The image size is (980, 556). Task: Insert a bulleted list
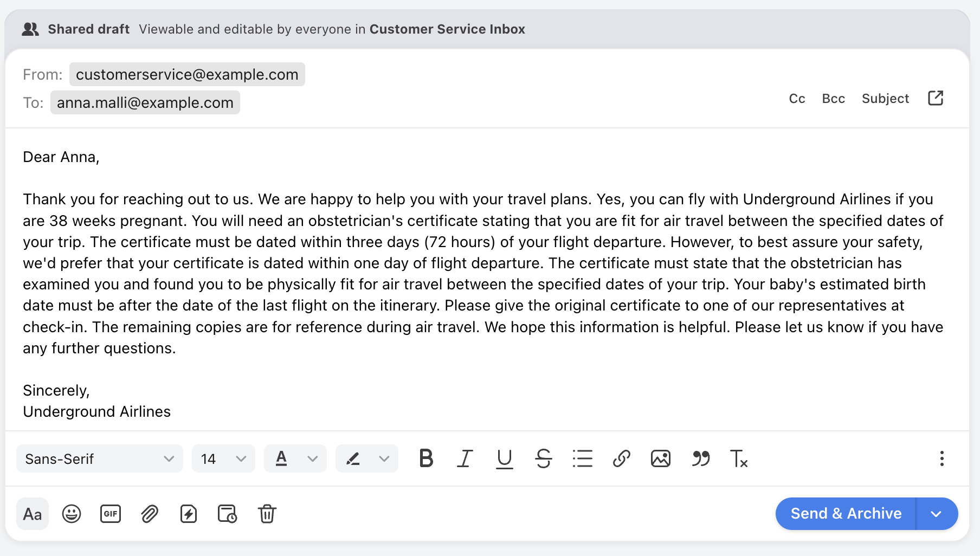pos(582,458)
